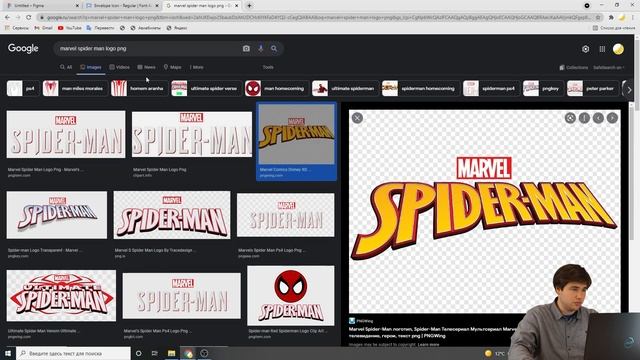Screen dimensions: 640x360
Task: Open the red Spider-Man mask logo thumbnail
Action: click(291, 296)
